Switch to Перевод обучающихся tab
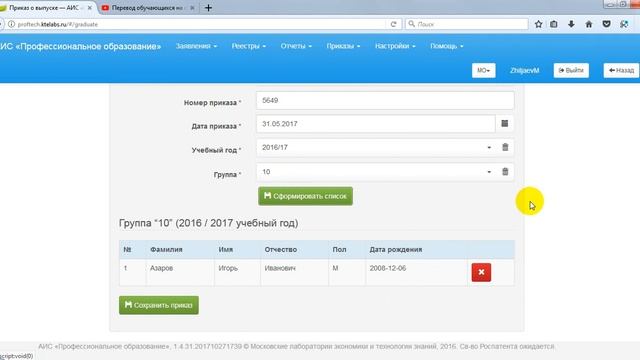The height and width of the screenshot is (360, 640). click(147, 8)
